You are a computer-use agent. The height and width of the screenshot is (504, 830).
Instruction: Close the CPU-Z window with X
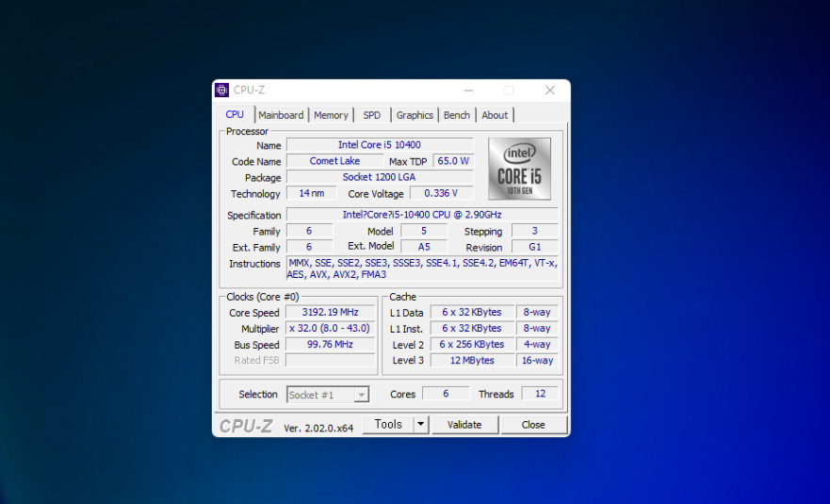point(550,90)
